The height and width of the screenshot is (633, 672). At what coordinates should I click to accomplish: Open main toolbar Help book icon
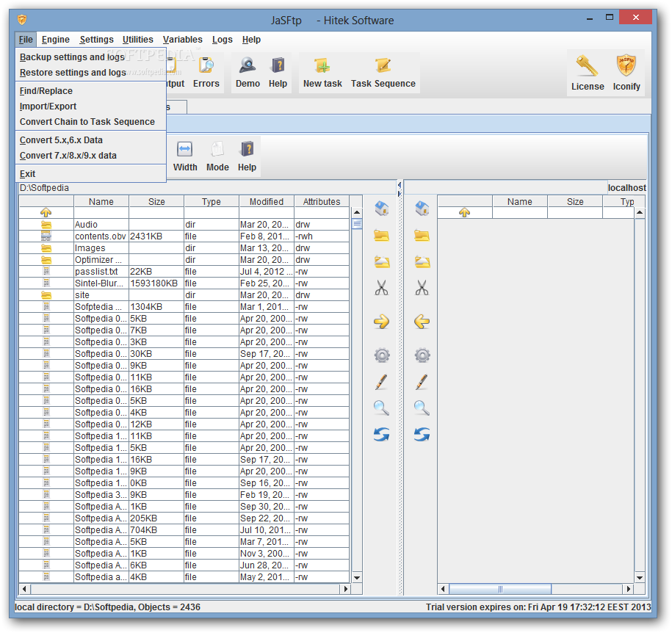pos(278,73)
